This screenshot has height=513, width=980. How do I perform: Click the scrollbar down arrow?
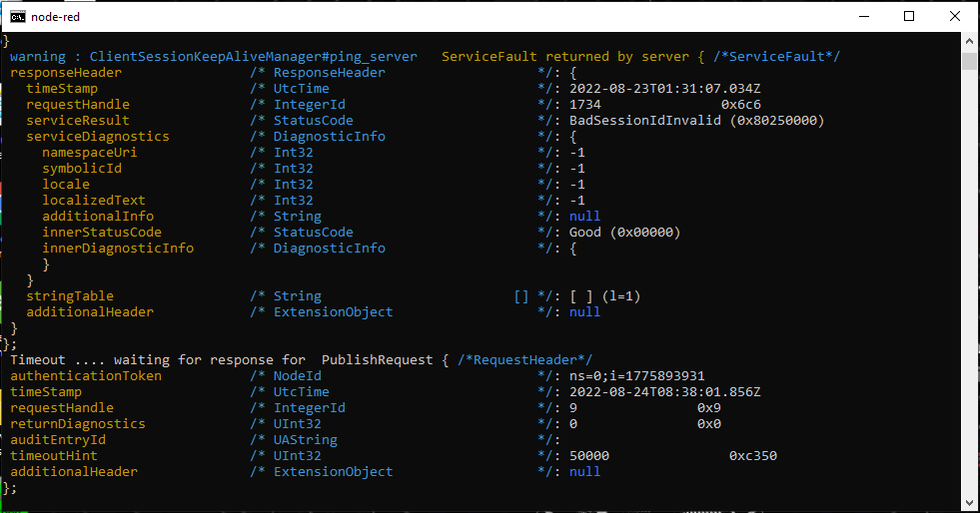click(969, 502)
